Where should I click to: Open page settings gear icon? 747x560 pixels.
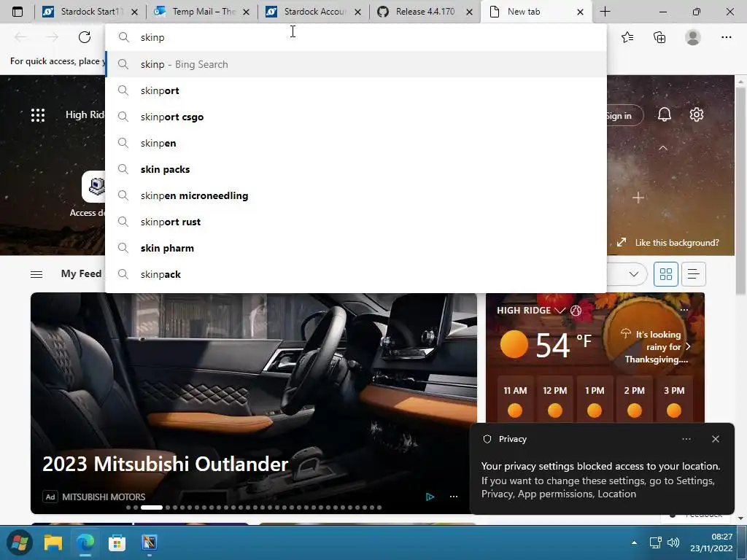697,114
